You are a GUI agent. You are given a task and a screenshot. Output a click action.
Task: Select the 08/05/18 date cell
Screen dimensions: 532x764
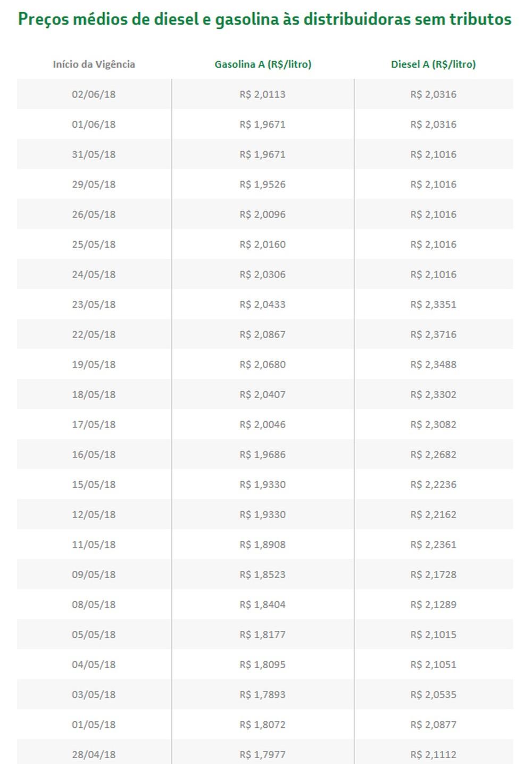pos(94,604)
